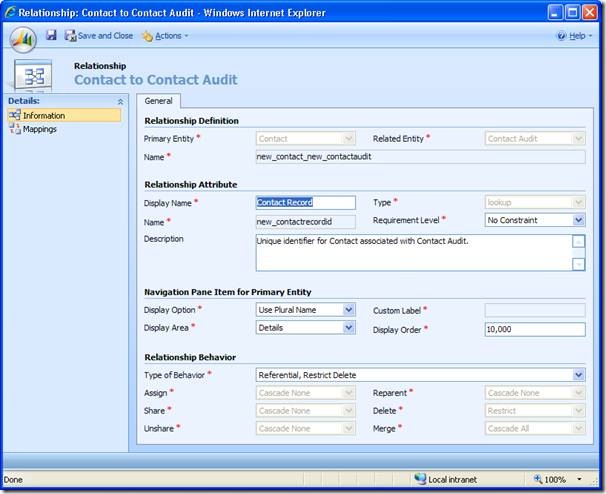Screen dimensions: 606x494
Task: Click the Save and Close button
Action: tap(99, 36)
